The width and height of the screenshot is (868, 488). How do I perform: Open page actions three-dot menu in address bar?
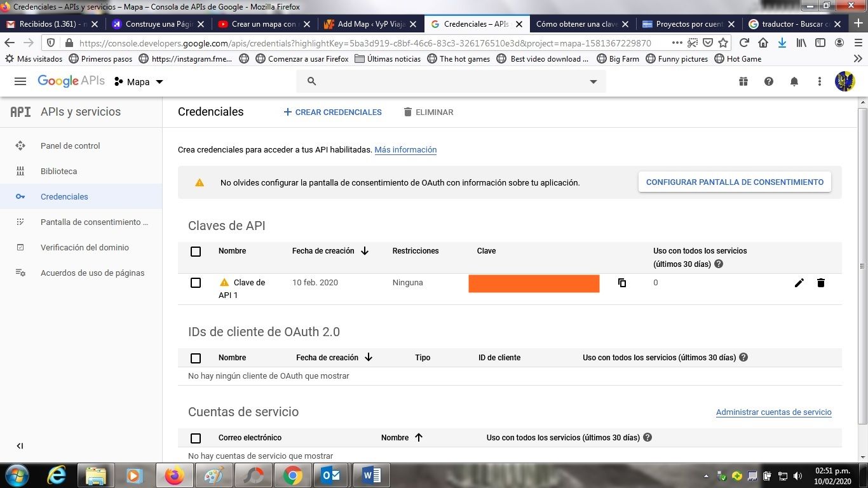click(x=677, y=43)
